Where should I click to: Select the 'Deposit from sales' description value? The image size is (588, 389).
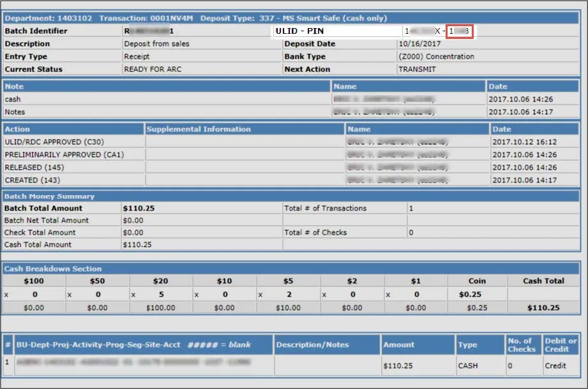pos(156,44)
